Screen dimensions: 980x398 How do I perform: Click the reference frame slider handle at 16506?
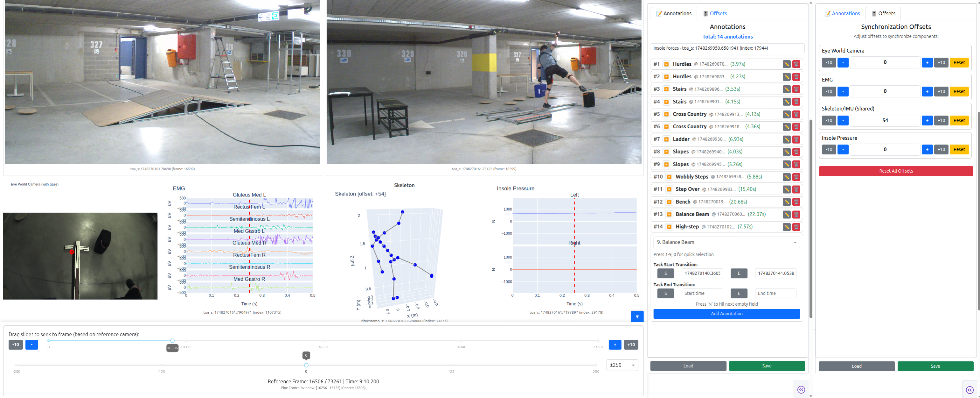[172, 341]
